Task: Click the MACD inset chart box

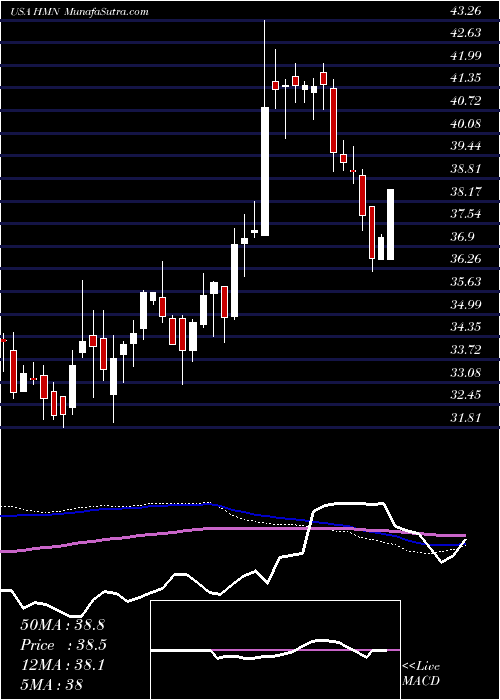Action: 275,650
